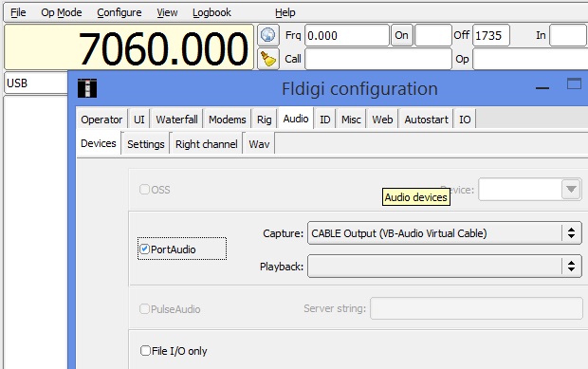The height and width of the screenshot is (369, 588).
Task: Click the Off time field showing 1735
Action: (491, 35)
